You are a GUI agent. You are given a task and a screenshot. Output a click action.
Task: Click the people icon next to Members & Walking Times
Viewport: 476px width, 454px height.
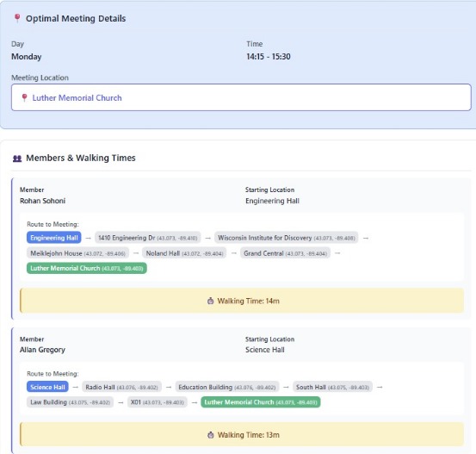tap(17, 159)
